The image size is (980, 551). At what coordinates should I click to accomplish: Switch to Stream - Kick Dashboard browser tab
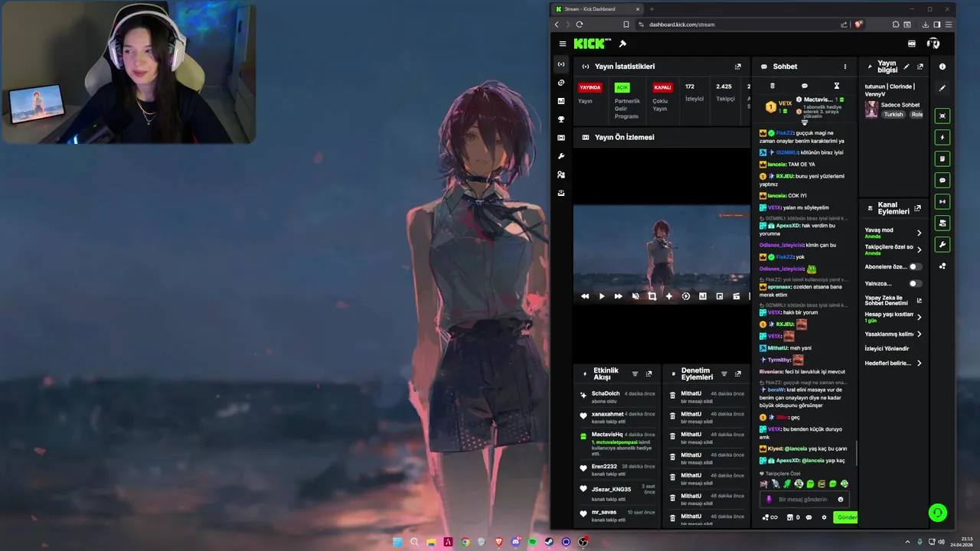596,9
